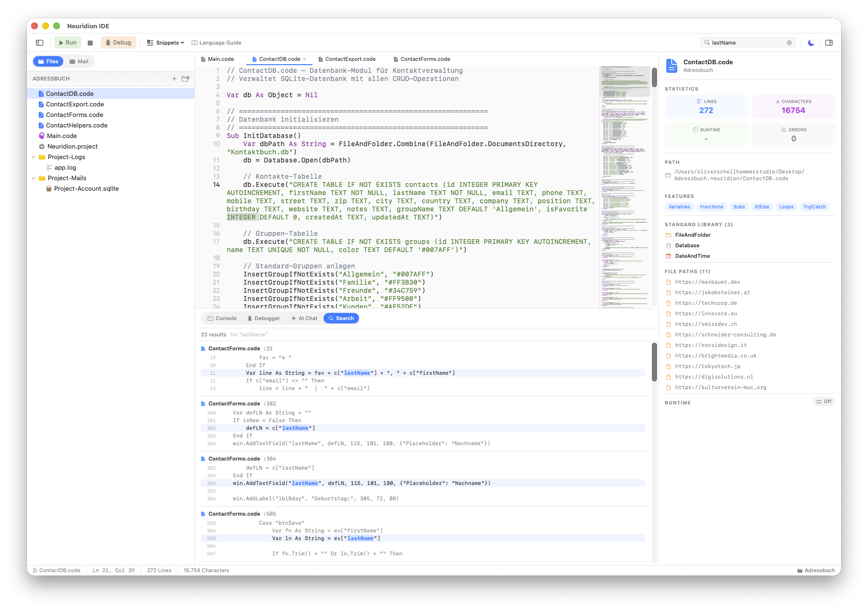Select the Files view toggle
Viewport: 868px width, 611px height.
[48, 61]
